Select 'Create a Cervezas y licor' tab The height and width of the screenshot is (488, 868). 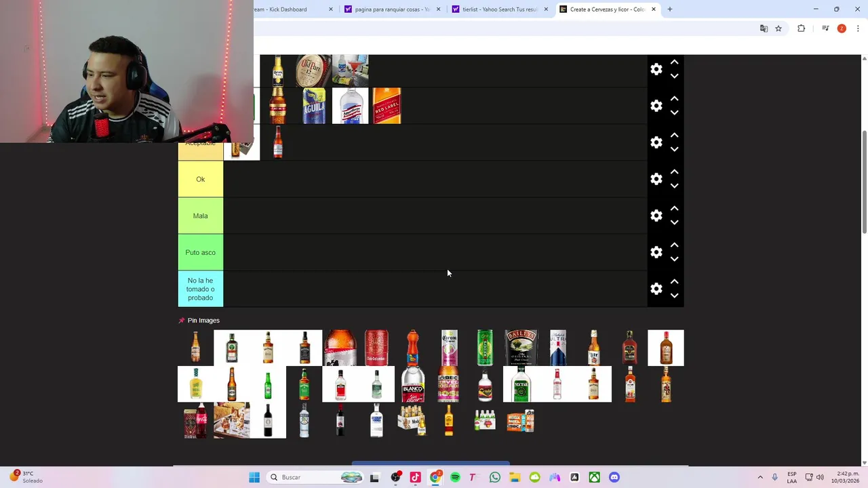point(607,9)
